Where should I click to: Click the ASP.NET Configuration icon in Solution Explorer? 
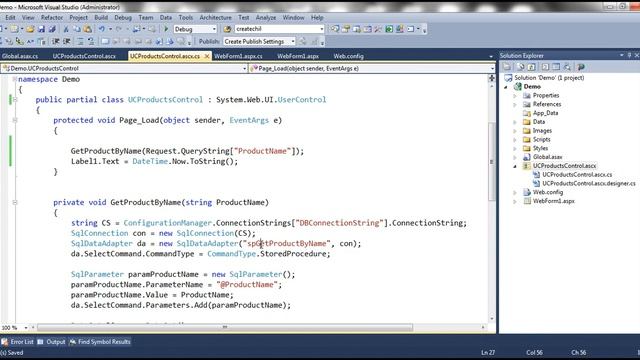pos(581,67)
